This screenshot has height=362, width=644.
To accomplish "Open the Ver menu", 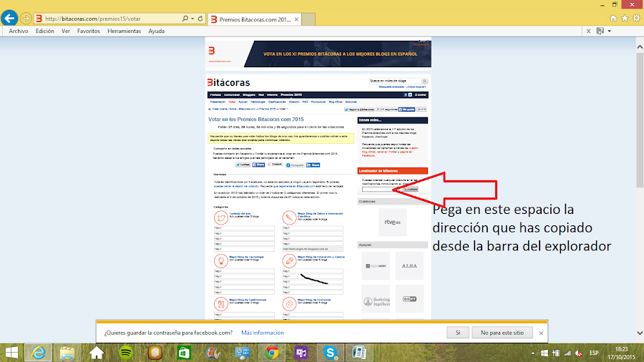I will (x=66, y=31).
